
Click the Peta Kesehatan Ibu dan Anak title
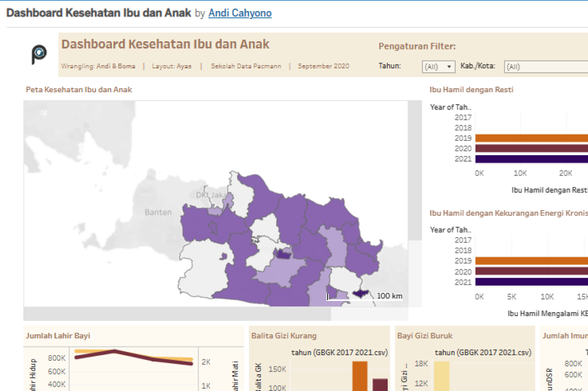(x=79, y=89)
